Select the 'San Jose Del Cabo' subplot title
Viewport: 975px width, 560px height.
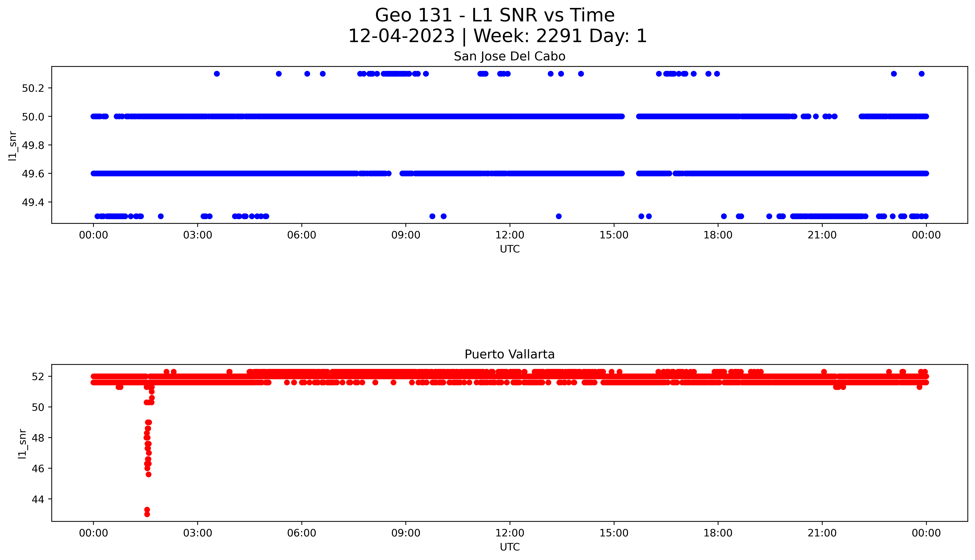click(510, 56)
